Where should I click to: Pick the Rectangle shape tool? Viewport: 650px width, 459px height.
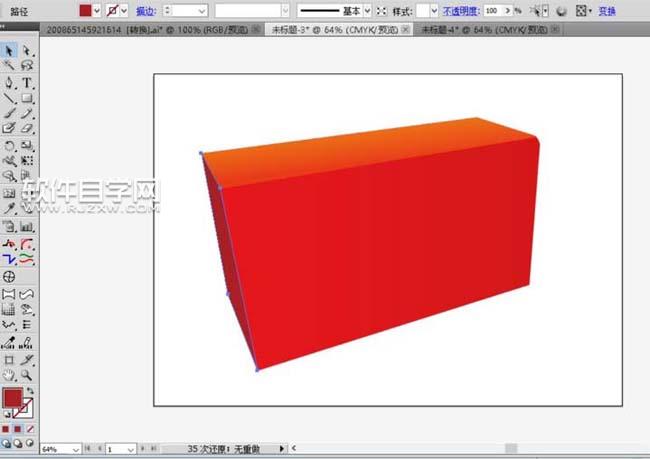coord(27,98)
